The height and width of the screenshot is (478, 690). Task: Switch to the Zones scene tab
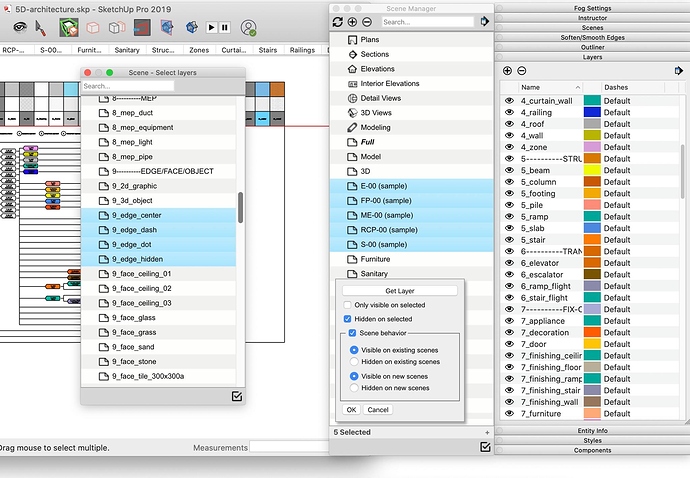coord(199,50)
